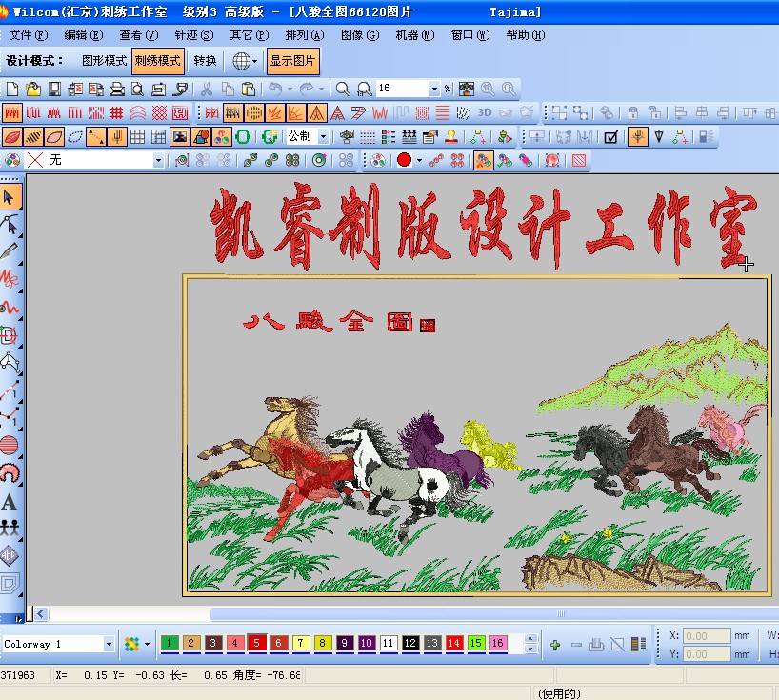The height and width of the screenshot is (700, 779).
Task: Click the horizontal scrollbar left arrow
Action: [x=41, y=614]
